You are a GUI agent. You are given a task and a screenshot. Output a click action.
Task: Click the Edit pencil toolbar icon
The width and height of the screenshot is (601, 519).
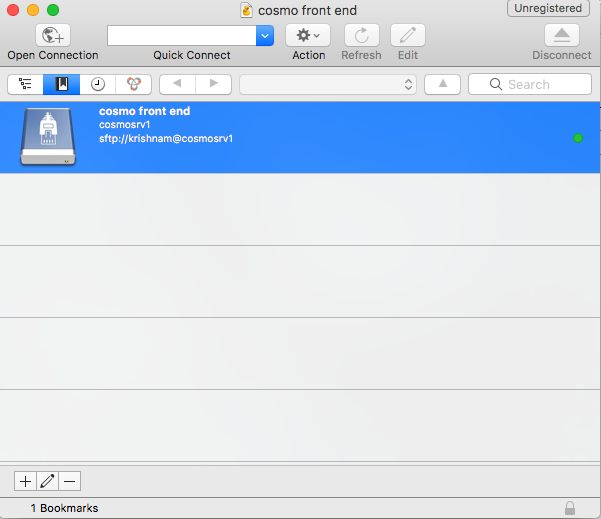[407, 35]
